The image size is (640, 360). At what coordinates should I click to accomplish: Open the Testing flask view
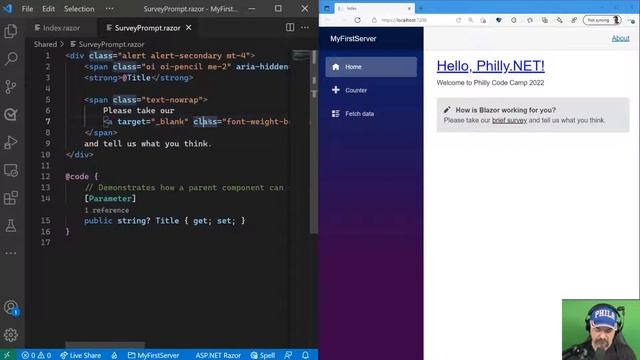pos(11,225)
